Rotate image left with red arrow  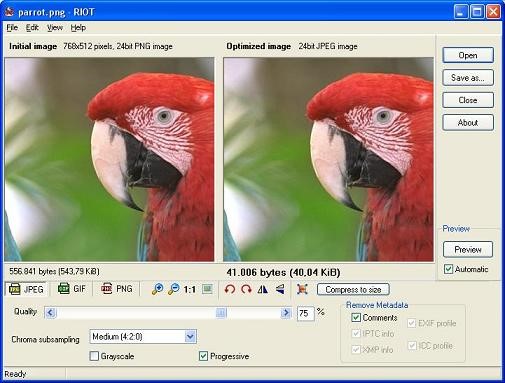(x=230, y=289)
